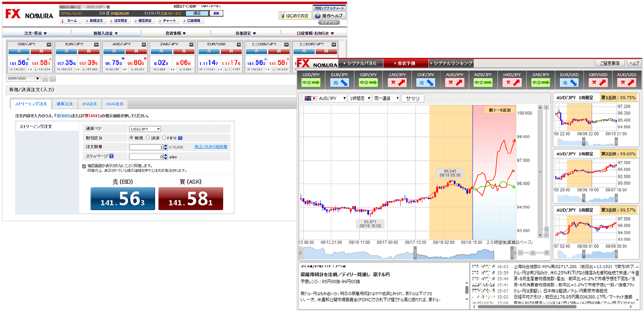644x312 pixels.
Task: Open the 第1近似 99.75% thumbnail chart
Action: coord(596,120)
